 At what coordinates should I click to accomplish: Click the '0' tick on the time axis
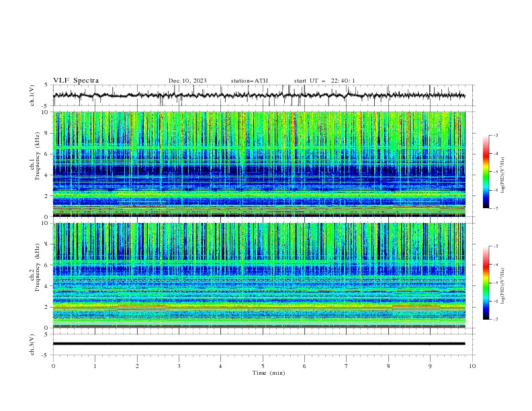(x=53, y=366)
